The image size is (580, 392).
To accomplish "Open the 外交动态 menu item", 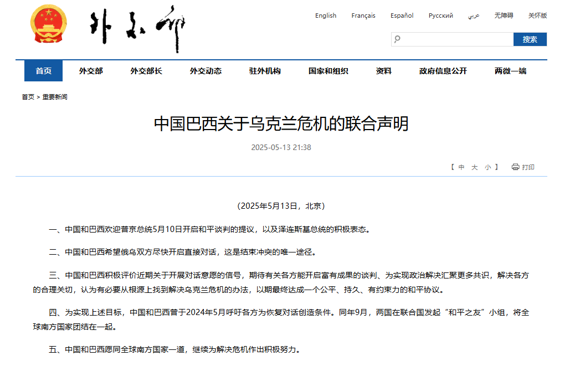I will coord(206,71).
